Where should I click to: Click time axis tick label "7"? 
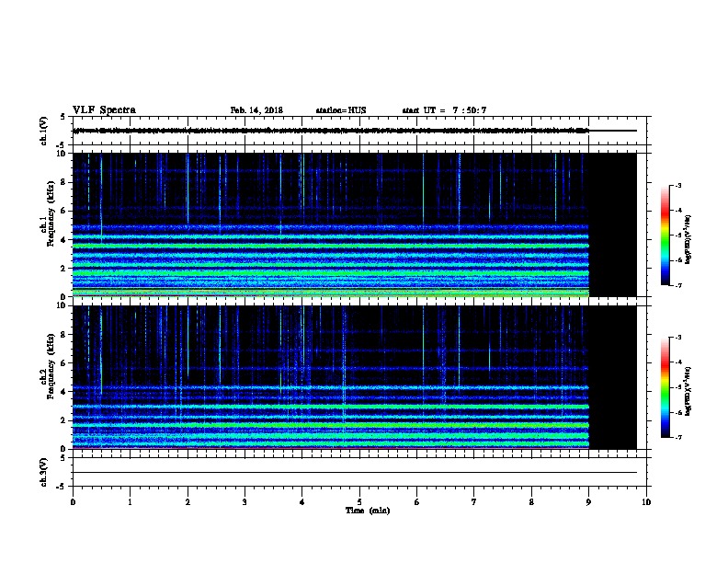pyautogui.click(x=474, y=502)
